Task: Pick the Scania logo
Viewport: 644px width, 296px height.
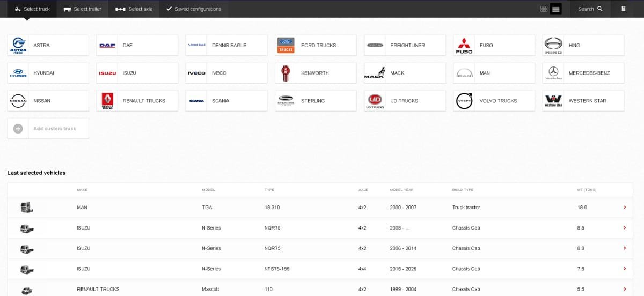Action: [x=196, y=101]
